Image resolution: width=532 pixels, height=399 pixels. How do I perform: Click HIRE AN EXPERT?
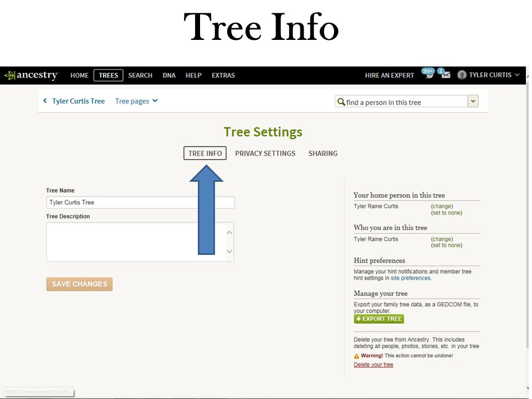(x=390, y=75)
